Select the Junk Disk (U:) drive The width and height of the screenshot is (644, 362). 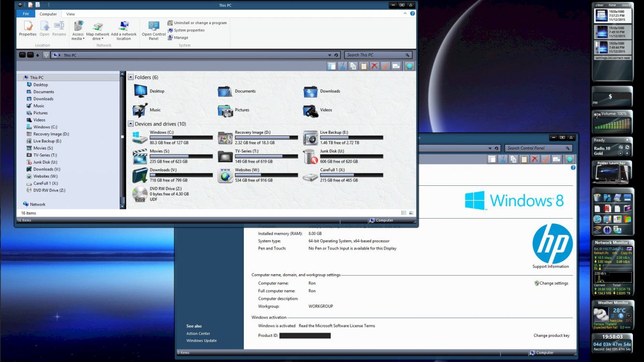pos(343,156)
